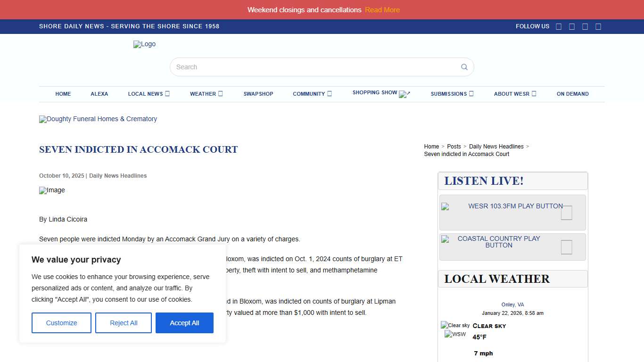Screen dimensions: 644x362
Task: Click the site Logo image
Action: click(144, 44)
